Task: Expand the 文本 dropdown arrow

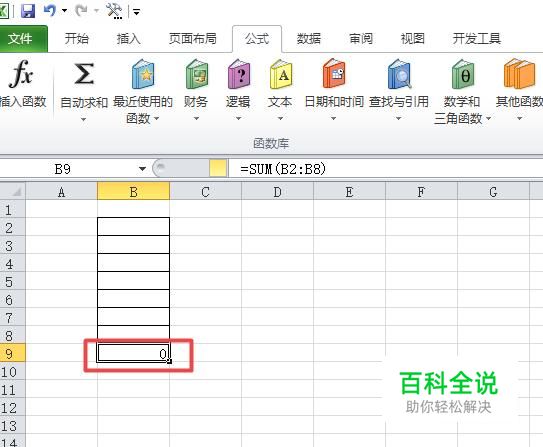Action: click(x=281, y=119)
